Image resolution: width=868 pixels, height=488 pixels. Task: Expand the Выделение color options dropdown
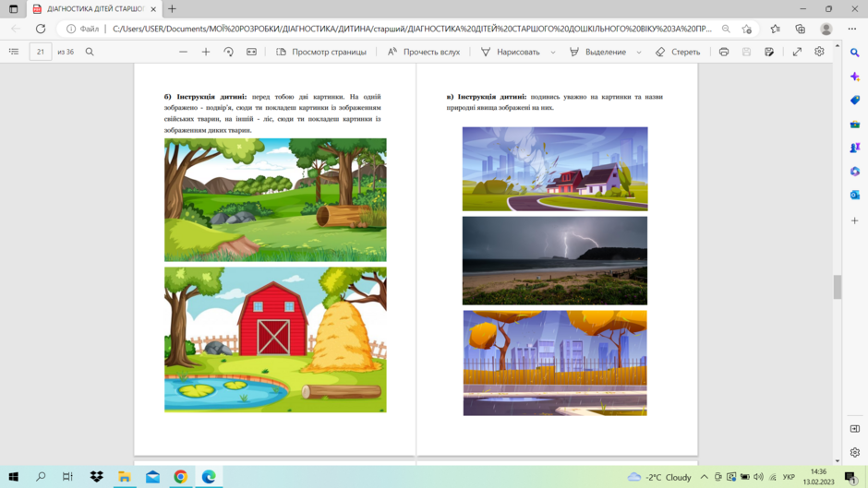click(x=639, y=52)
